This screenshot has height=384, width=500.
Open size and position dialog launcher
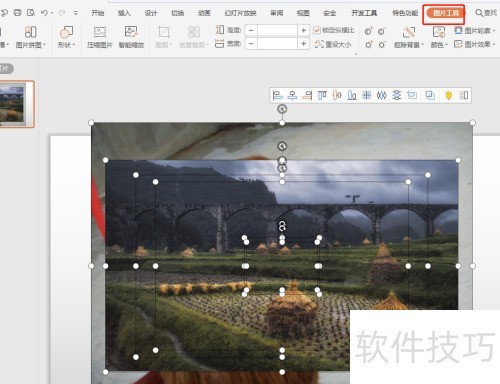click(355, 53)
